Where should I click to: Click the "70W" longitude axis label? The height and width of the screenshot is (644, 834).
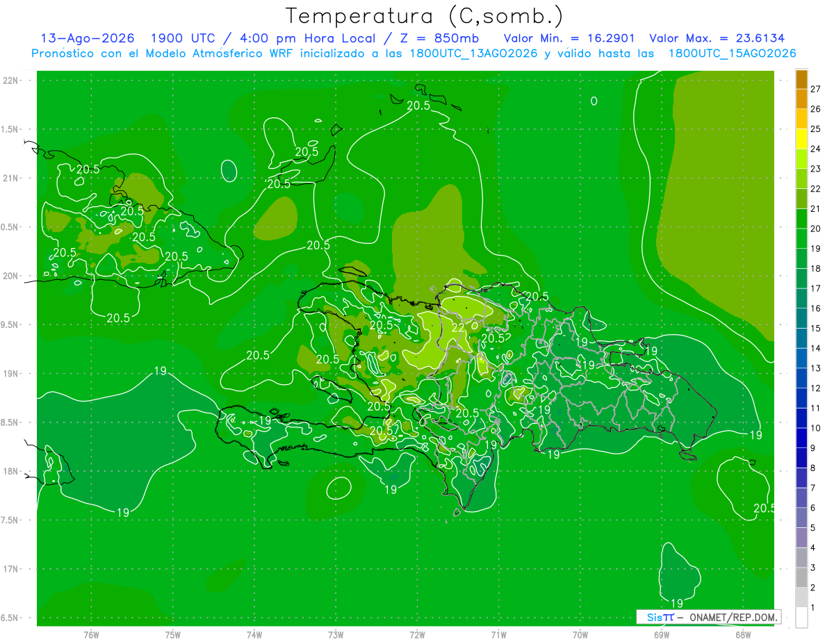pos(580,634)
